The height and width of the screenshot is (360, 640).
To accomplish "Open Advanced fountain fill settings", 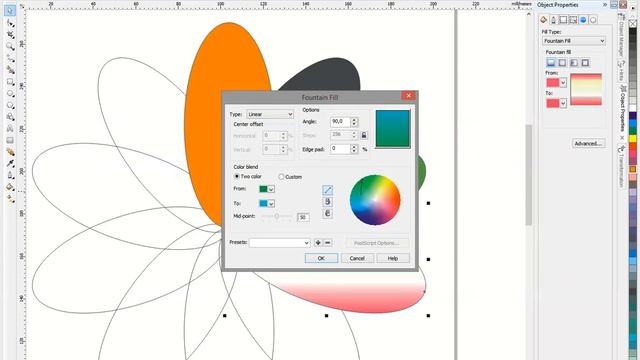I will click(588, 144).
